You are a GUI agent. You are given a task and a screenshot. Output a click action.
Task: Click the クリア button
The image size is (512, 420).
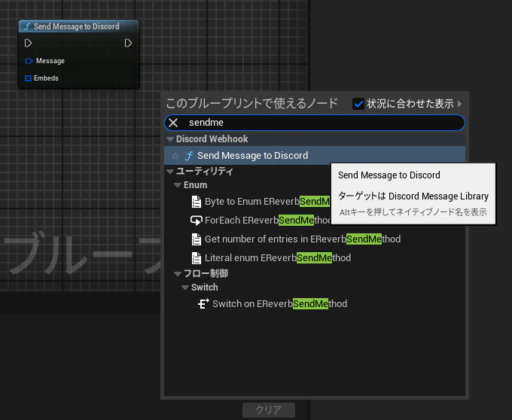tap(269, 410)
